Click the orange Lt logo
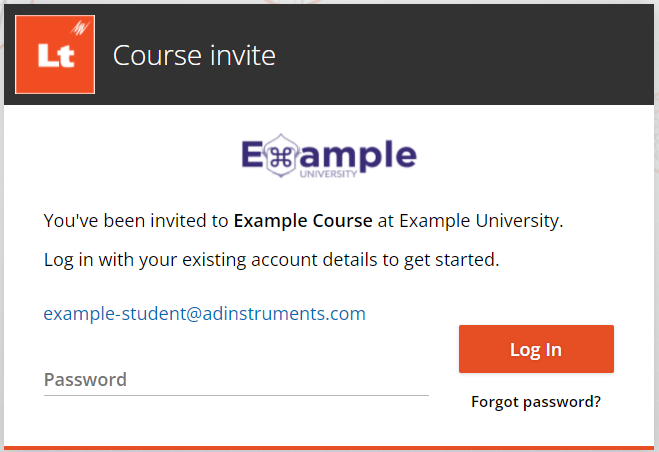 [55, 54]
